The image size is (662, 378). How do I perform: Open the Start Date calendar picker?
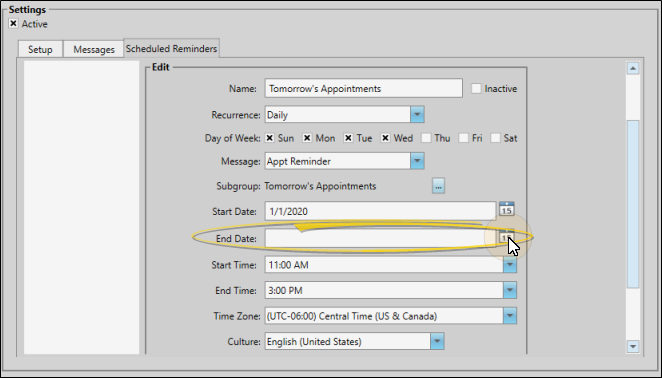tap(507, 209)
